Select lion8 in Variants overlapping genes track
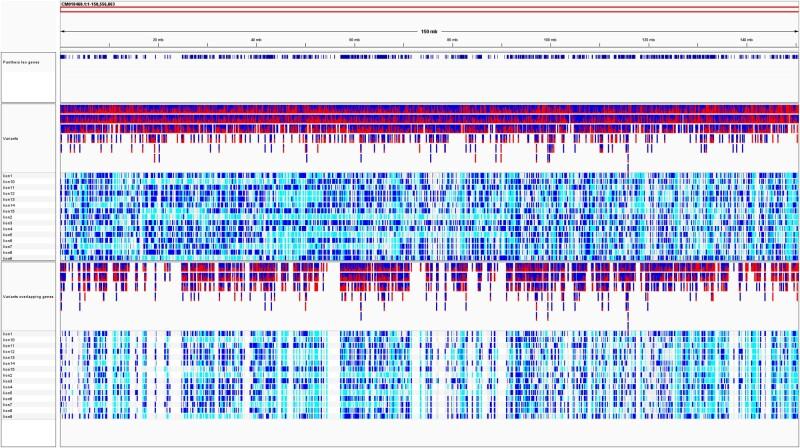The image size is (800, 448). (x=7, y=411)
